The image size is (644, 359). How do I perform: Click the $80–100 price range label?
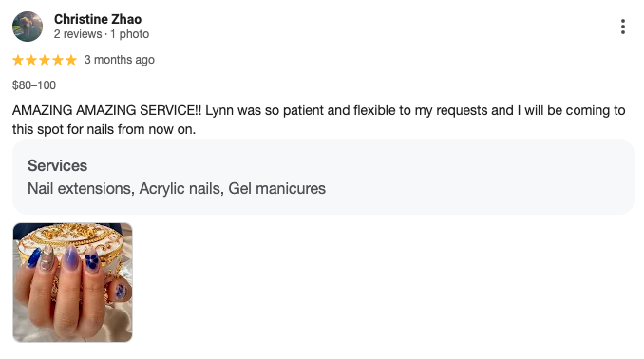coord(34,85)
